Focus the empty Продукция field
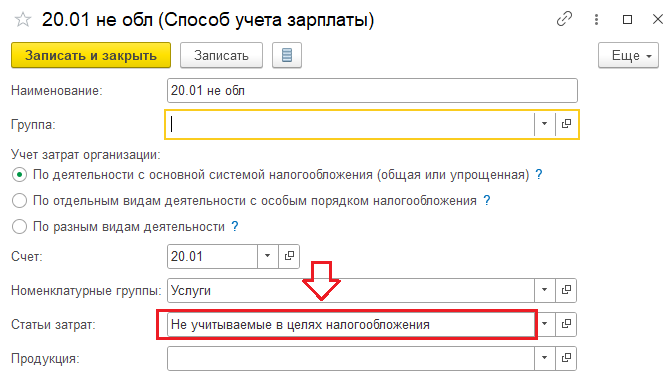671x376 pixels. (351, 358)
